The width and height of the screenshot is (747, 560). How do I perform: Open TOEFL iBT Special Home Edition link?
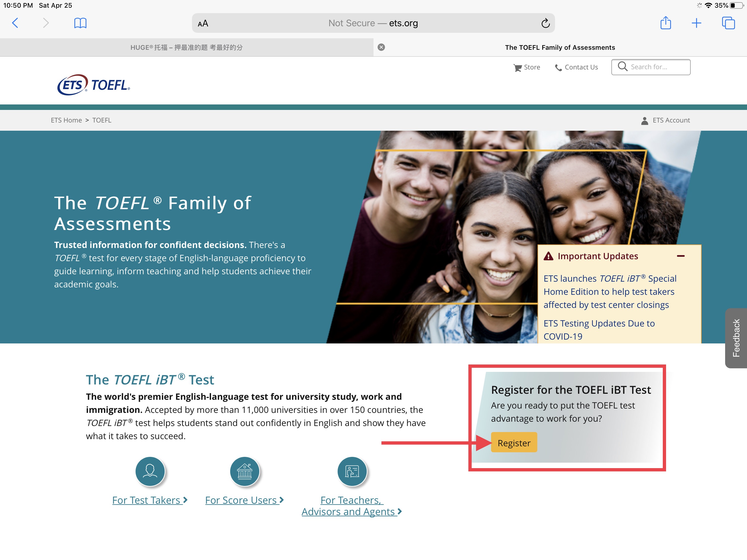610,291
